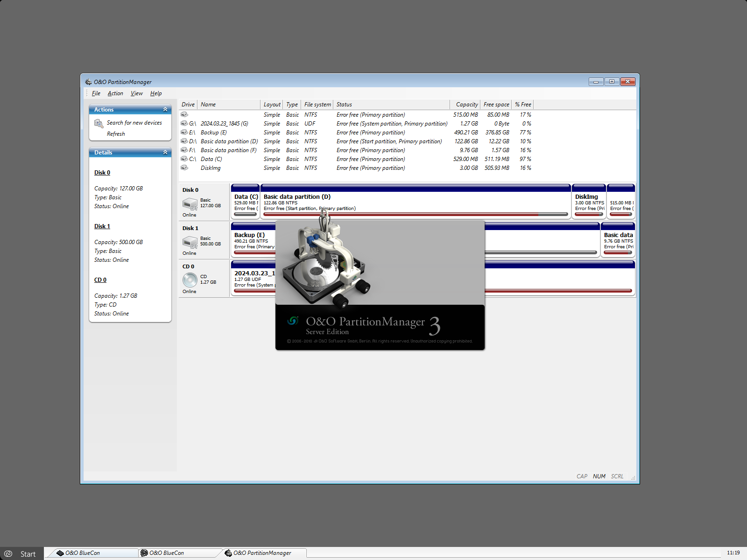The image size is (747, 560).
Task: Collapse the Actions panel chevron
Action: pyautogui.click(x=165, y=109)
